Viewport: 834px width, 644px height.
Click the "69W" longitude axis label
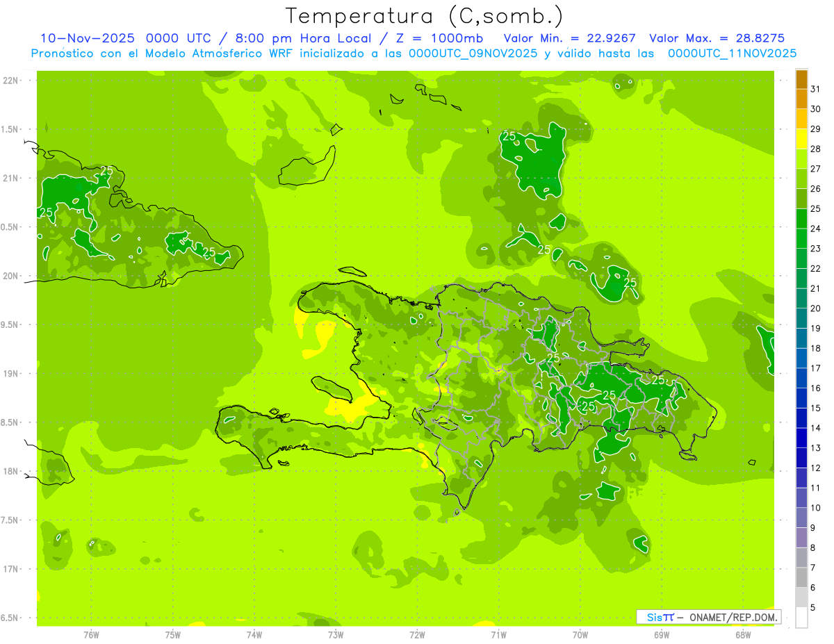[662, 634]
